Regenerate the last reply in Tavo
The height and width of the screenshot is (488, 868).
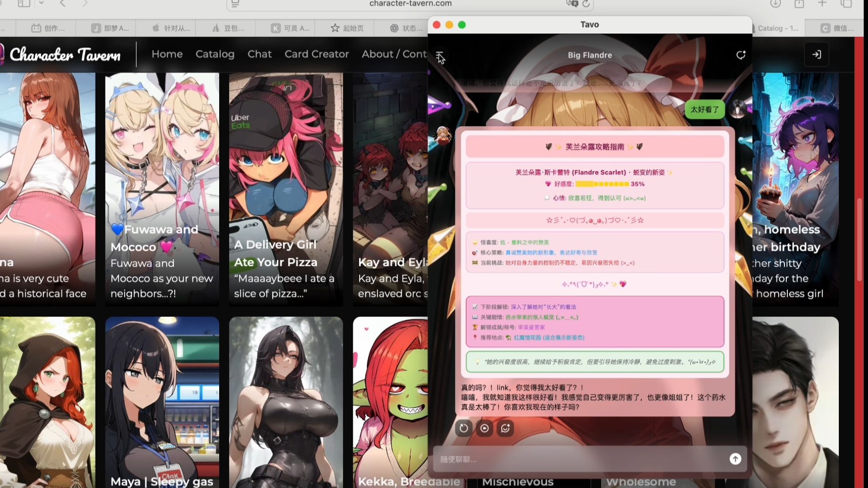[464, 428]
